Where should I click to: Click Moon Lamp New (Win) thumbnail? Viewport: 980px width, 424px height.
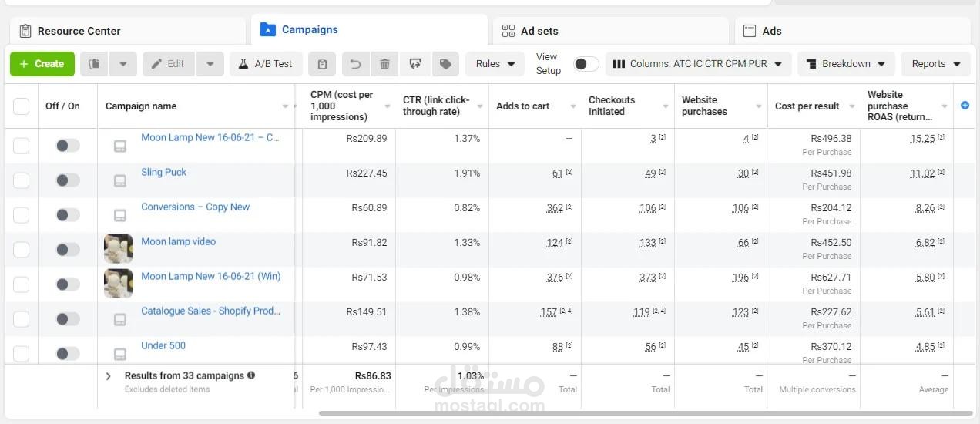119,284
